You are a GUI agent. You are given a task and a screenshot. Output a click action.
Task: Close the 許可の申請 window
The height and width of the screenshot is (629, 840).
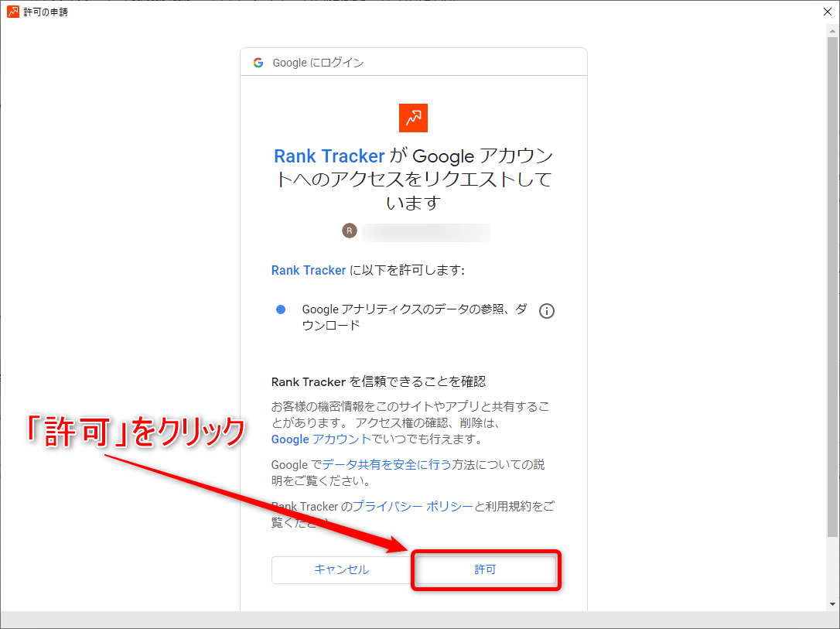(827, 12)
